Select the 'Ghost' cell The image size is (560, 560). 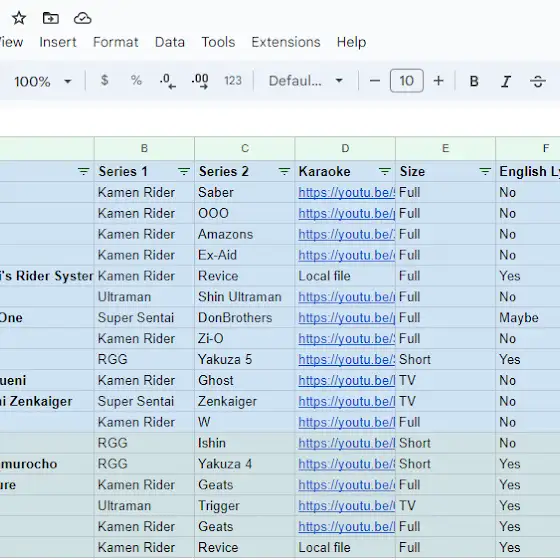[x=245, y=380]
